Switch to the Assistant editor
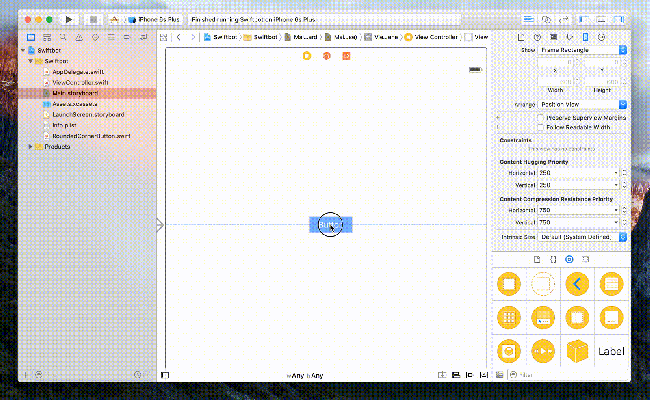The height and width of the screenshot is (400, 650). click(546, 19)
